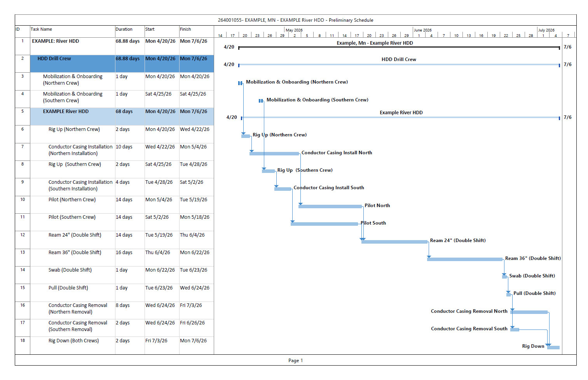Click the Conductor Casing Removal South bar
The image size is (588, 380).
click(x=515, y=329)
